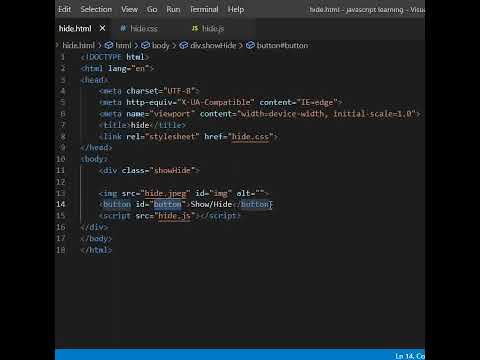Open the hide.js link in script src
480x360 pixels.
point(174,216)
